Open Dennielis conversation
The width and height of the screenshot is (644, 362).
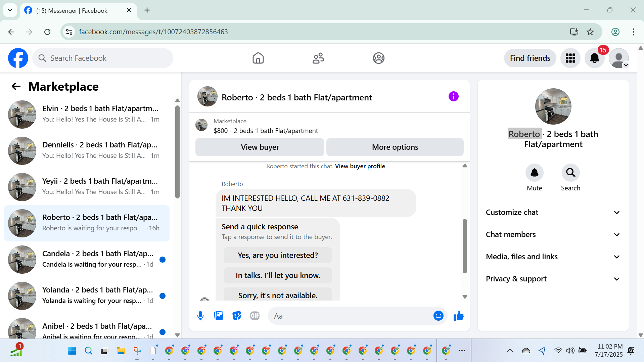coord(87,150)
